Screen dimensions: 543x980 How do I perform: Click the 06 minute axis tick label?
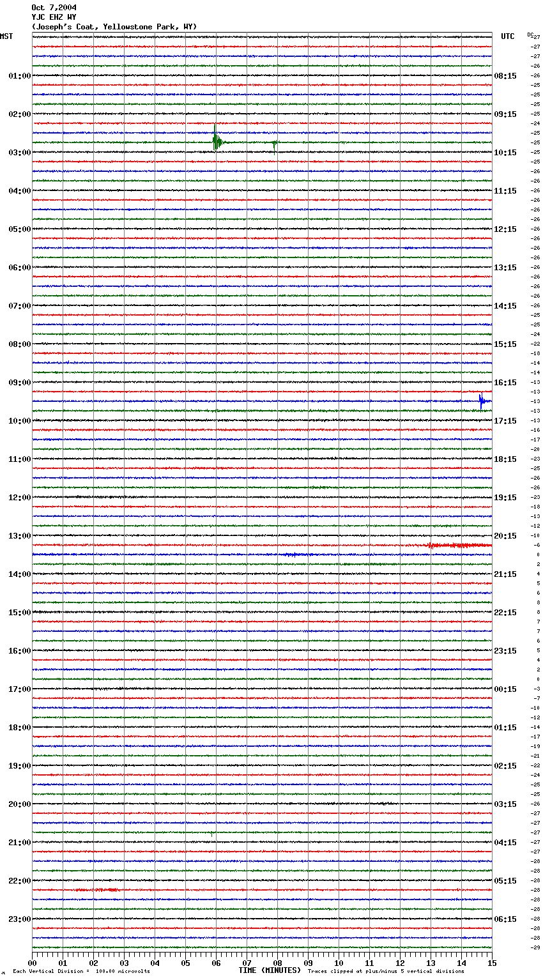point(216,963)
